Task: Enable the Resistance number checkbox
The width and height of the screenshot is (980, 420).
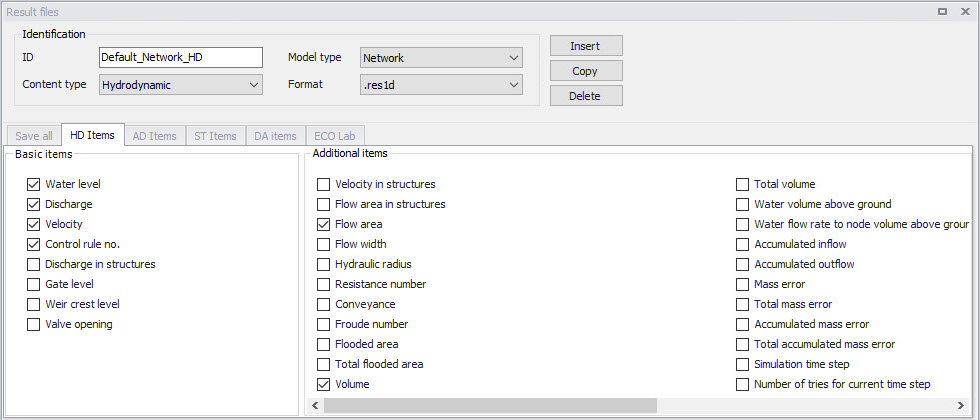Action: coord(323,284)
